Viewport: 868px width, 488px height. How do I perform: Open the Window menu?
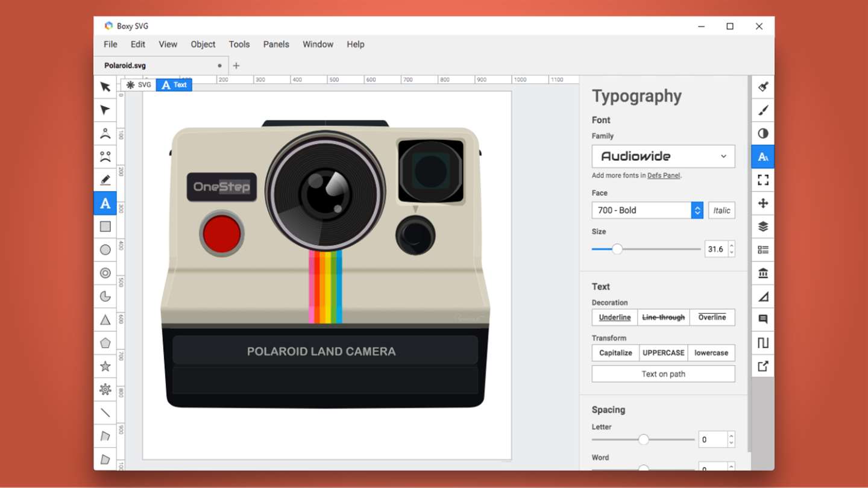318,44
